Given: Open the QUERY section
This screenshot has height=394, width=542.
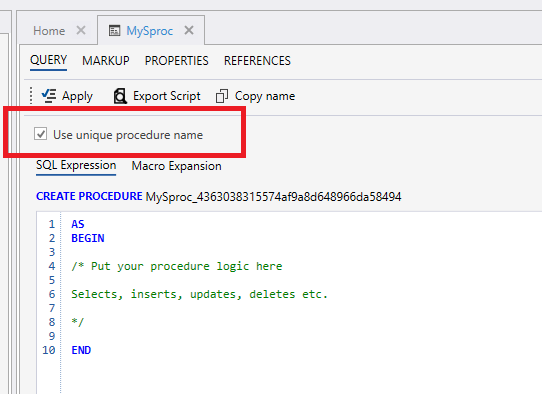Looking at the screenshot, I should click(x=48, y=60).
